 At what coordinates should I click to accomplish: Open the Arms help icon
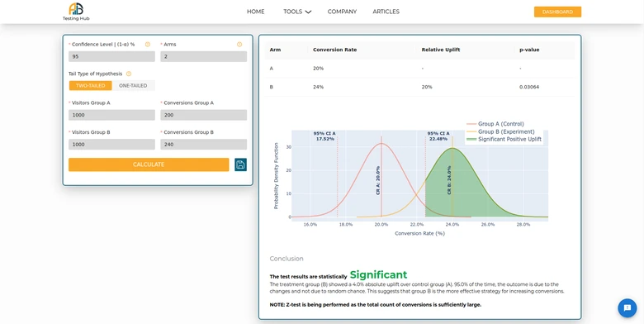point(239,45)
